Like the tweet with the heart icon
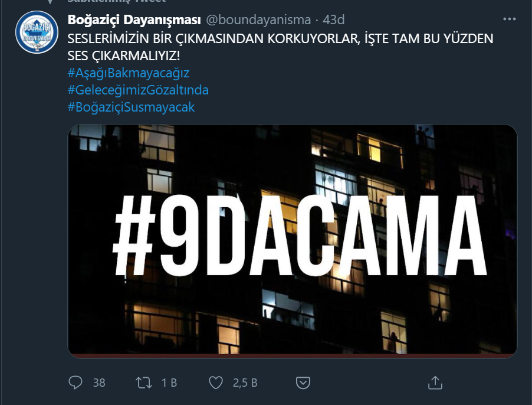The height and width of the screenshot is (405, 532). (216, 383)
